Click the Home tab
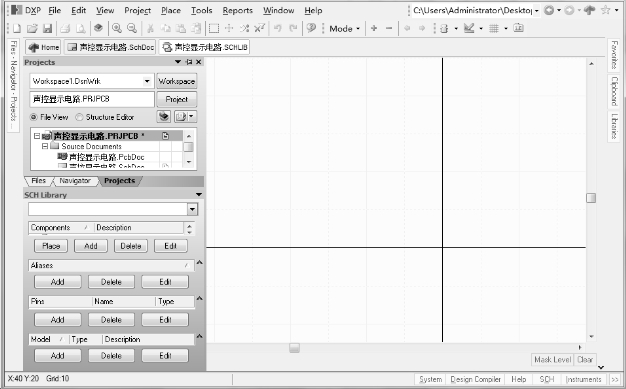 tap(43, 47)
